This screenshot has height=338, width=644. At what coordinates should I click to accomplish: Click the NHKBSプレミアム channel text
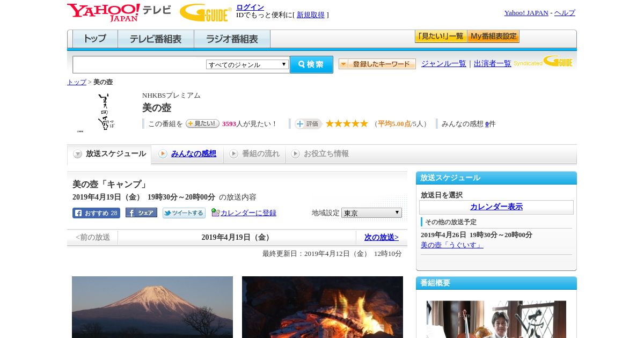pos(171,95)
